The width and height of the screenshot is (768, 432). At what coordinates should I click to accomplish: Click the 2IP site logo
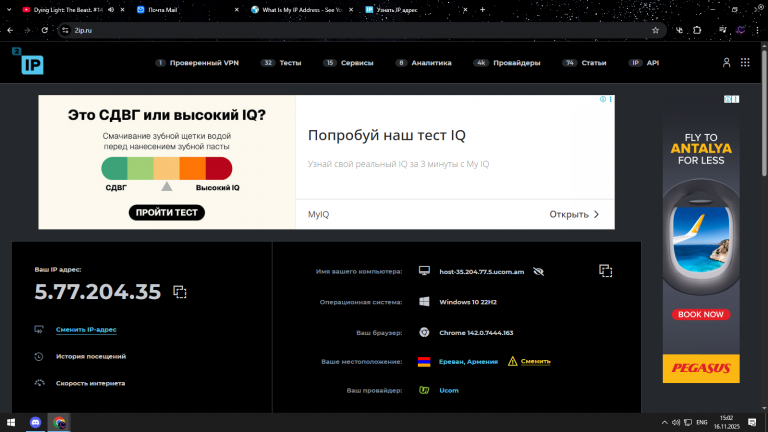28,61
